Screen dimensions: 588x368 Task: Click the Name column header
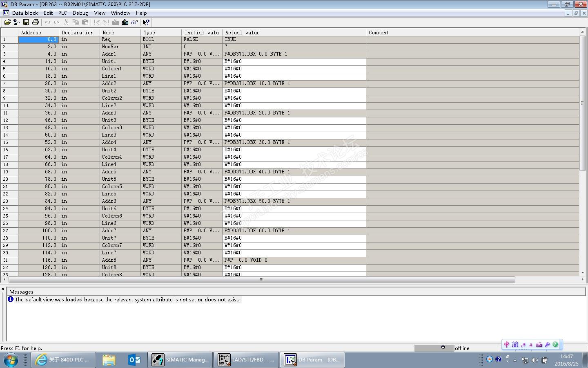pos(120,32)
